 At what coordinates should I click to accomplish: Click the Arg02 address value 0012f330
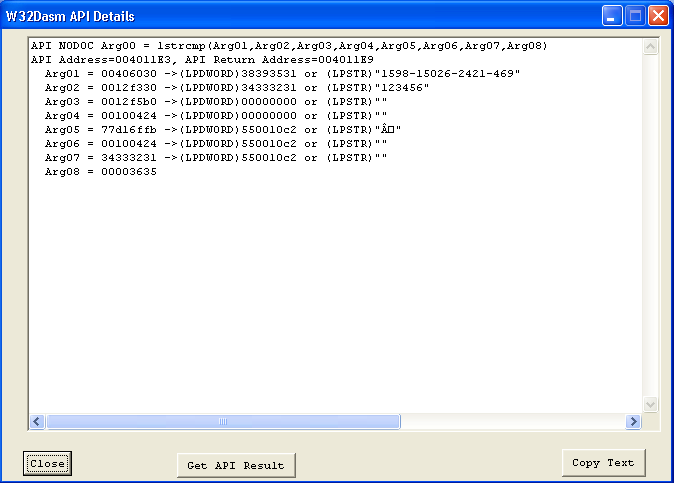129,88
